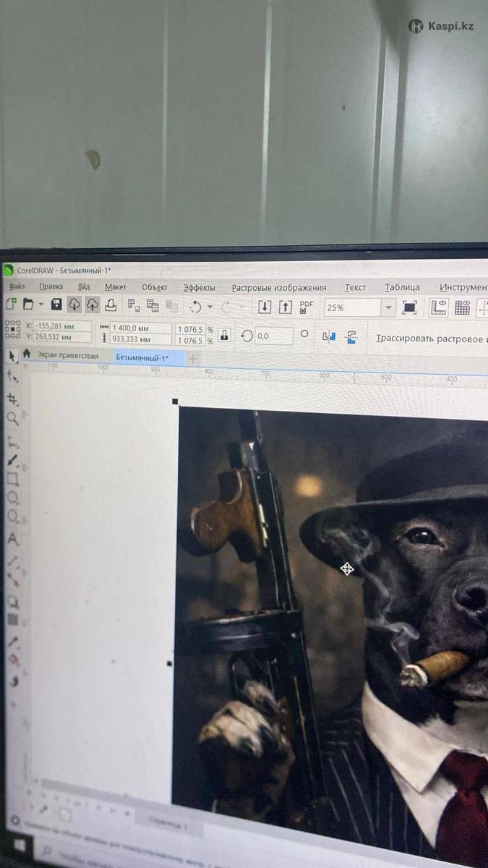Toggle full-screen preview icon
Screen dimensions: 488x868
[x=409, y=308]
